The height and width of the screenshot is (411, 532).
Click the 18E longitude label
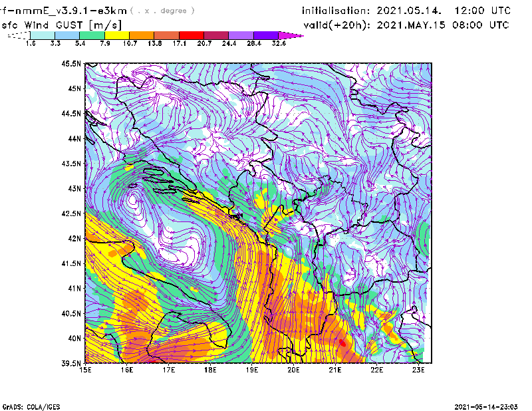[x=210, y=370]
